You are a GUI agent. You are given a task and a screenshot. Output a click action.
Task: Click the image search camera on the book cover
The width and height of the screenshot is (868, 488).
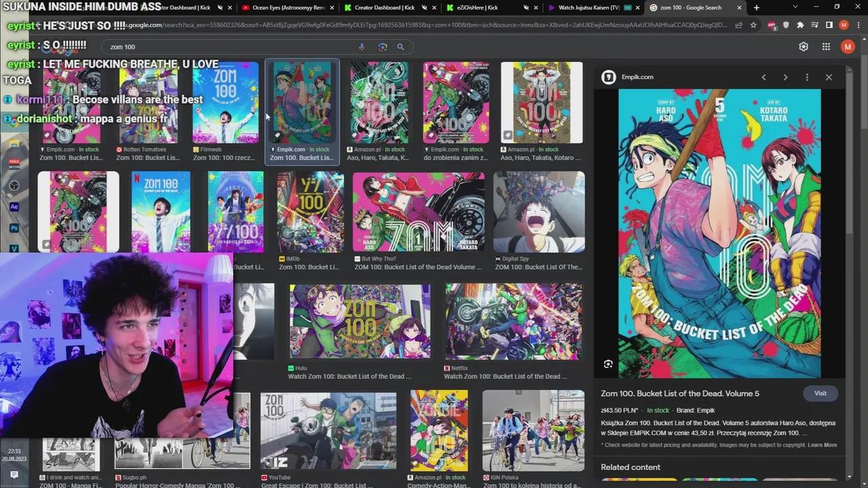click(x=608, y=364)
